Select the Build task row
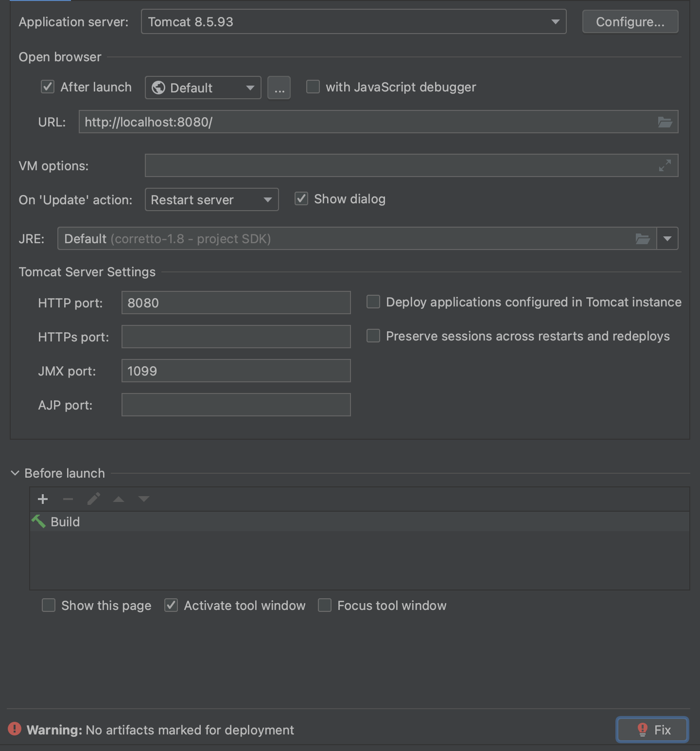 tap(360, 521)
